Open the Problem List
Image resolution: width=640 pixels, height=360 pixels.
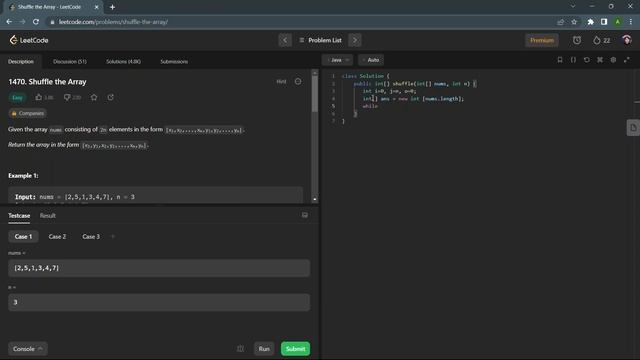320,40
